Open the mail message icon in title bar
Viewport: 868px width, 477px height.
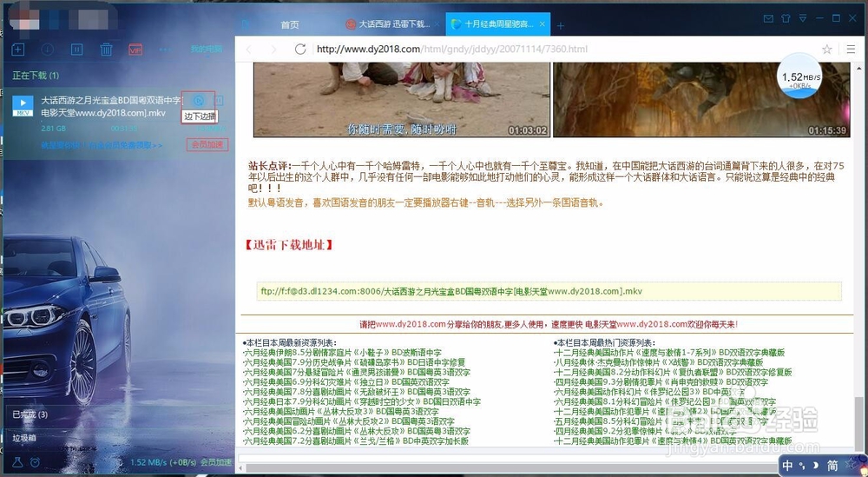768,18
